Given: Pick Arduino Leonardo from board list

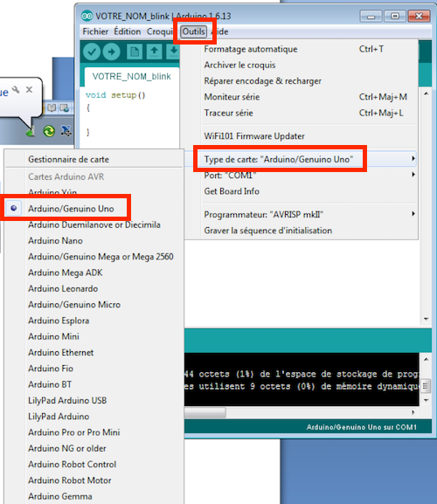Looking at the screenshot, I should (x=63, y=288).
